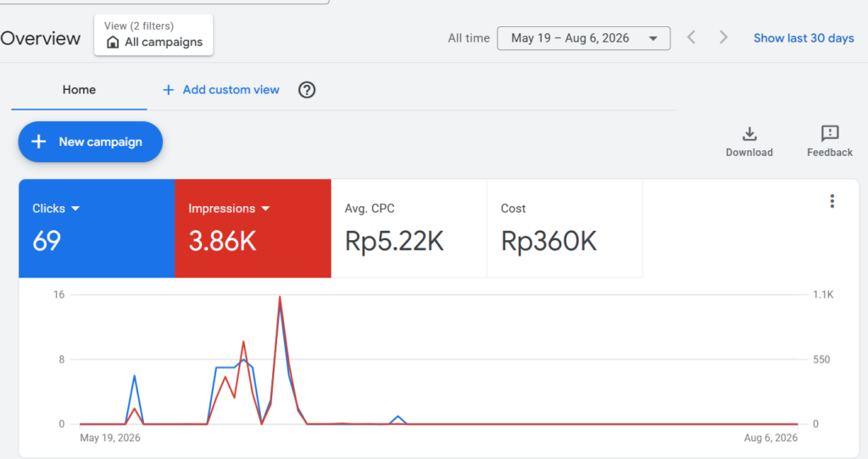Click the 550 right axis label

821,360
